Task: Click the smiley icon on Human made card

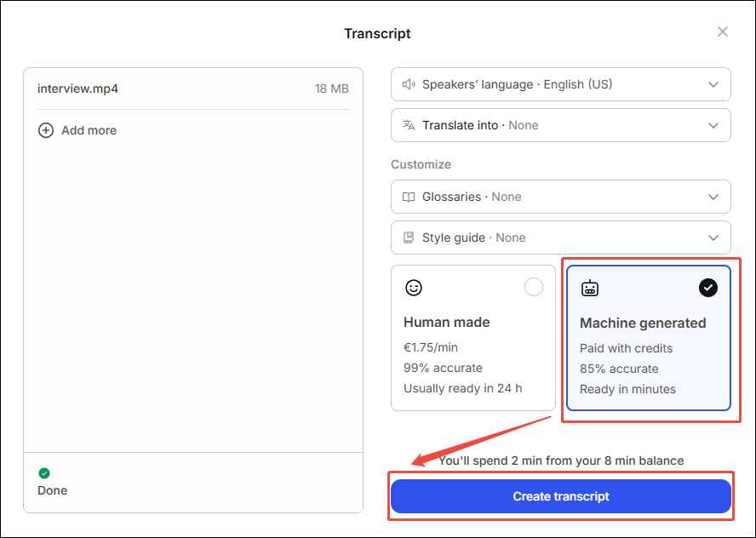Action: point(414,288)
